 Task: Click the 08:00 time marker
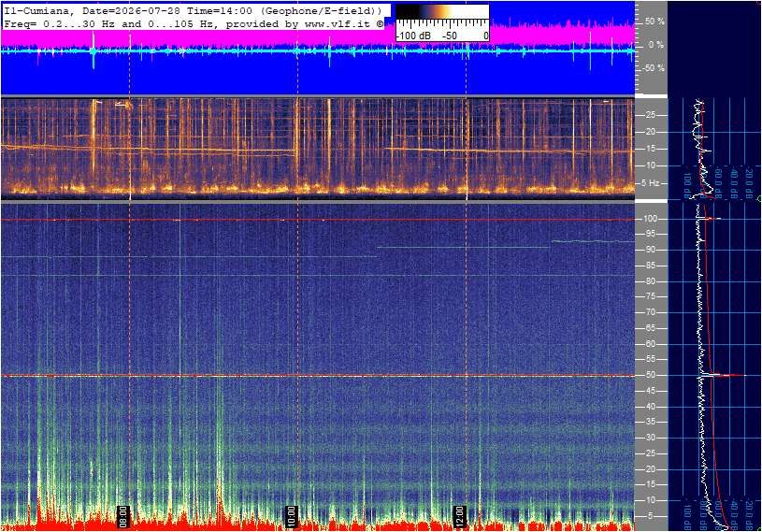(123, 516)
